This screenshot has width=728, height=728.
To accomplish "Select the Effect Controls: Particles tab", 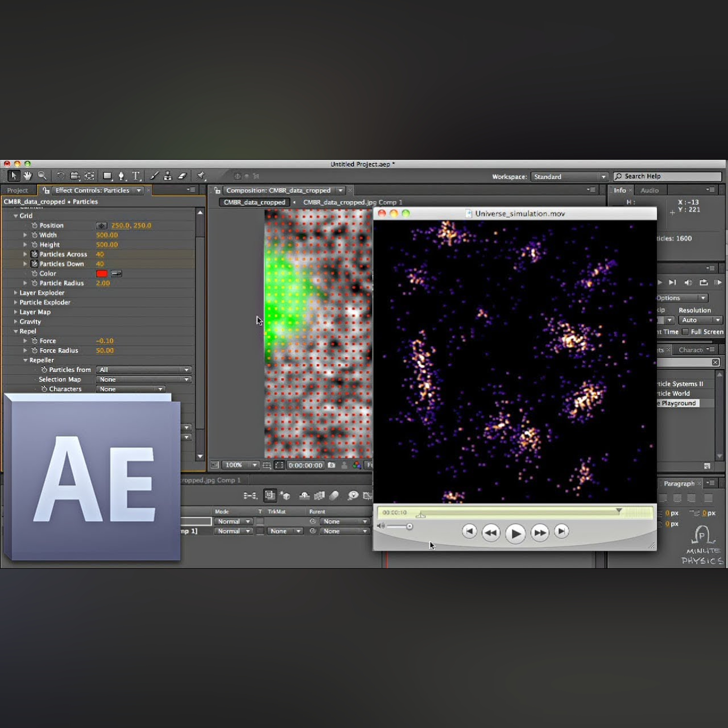I will click(92, 190).
